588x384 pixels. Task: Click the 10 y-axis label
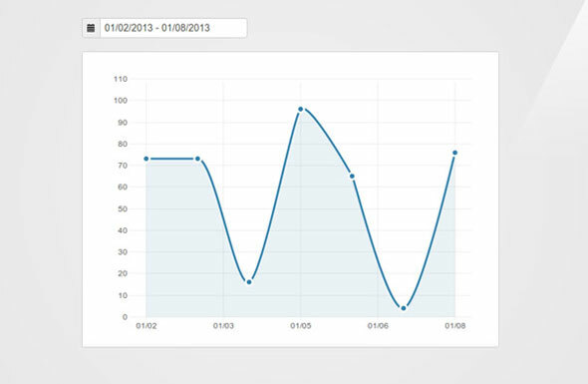(123, 295)
